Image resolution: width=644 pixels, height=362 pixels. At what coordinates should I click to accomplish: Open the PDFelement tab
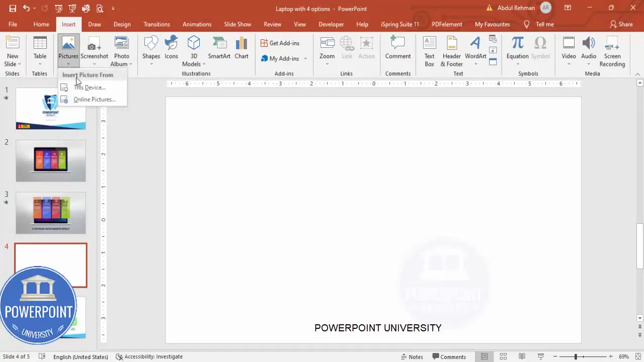(447, 24)
